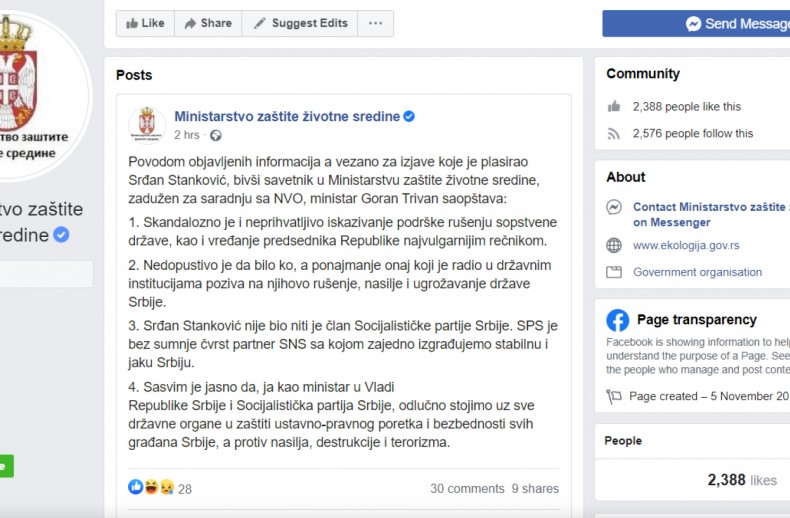Click post paragraph starting '1. Skandalozno je'
Image resolution: width=790 pixels, height=518 pixels.
[343, 231]
